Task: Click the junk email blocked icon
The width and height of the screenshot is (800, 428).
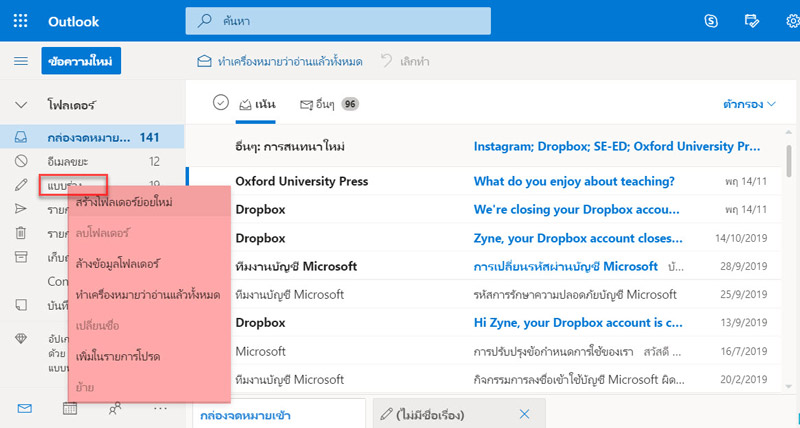Action: (21, 161)
